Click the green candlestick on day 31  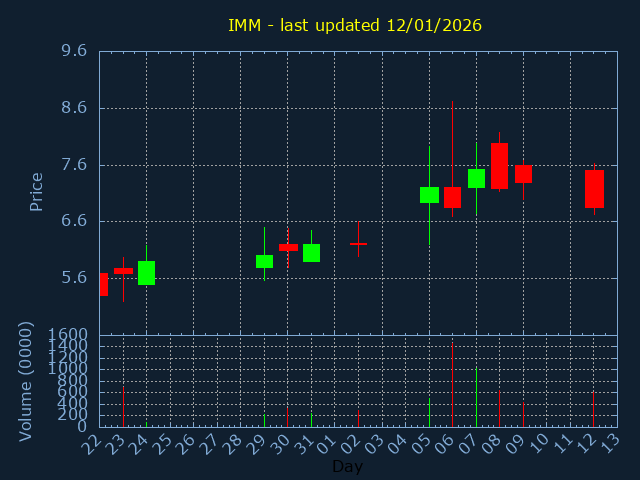(x=311, y=253)
